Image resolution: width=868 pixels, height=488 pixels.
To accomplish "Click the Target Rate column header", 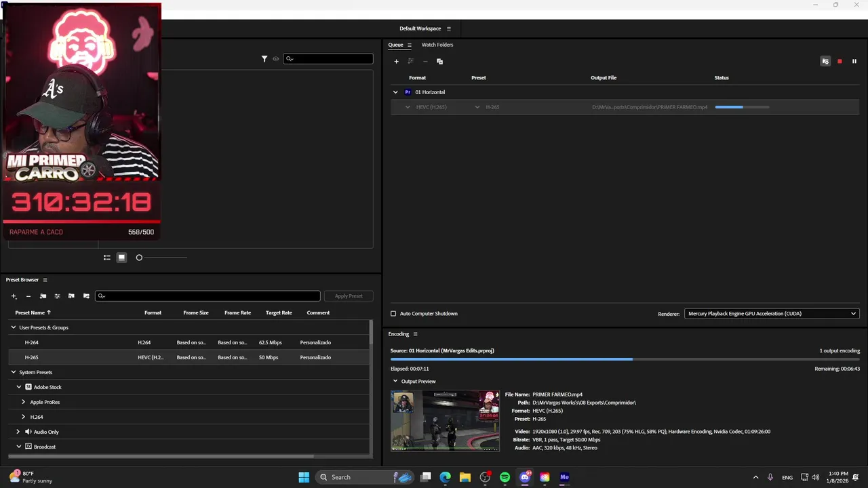I will click(279, 312).
